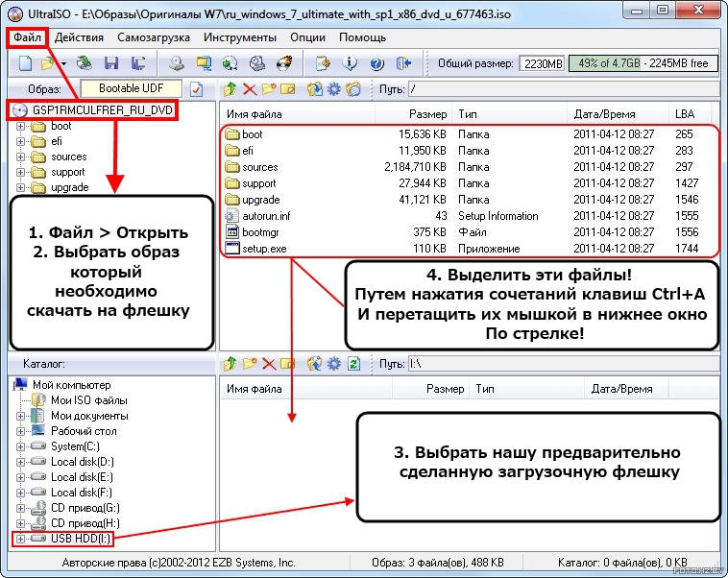Expand the upgrade folder in image tree
This screenshot has height=578, width=728.
tap(20, 187)
